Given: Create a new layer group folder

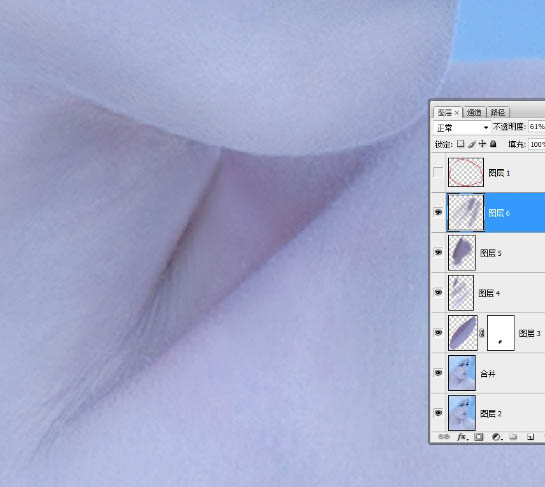Looking at the screenshot, I should click(x=513, y=437).
